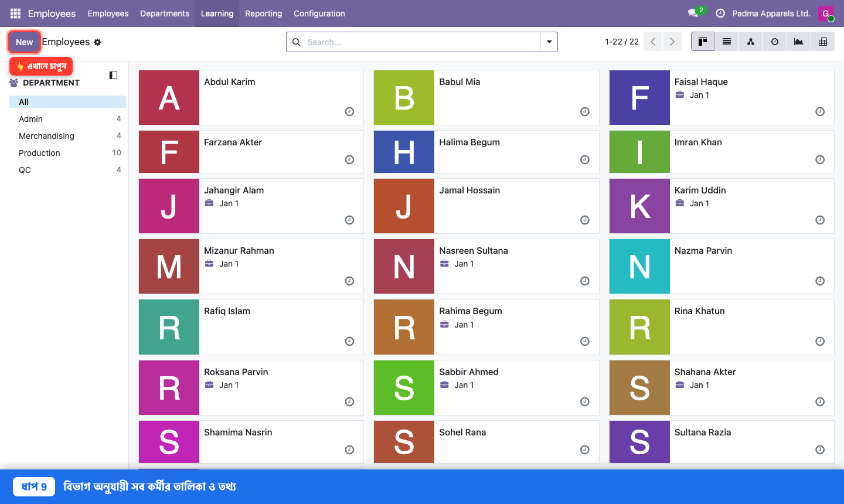The height and width of the screenshot is (504, 844).
Task: Switch to the Pivot table view
Action: click(x=823, y=42)
